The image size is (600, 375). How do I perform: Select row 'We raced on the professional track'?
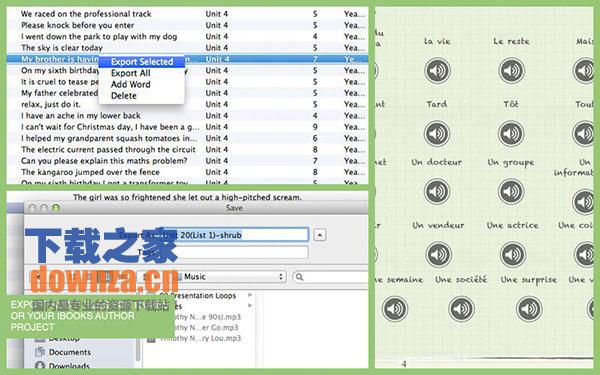[188, 14]
